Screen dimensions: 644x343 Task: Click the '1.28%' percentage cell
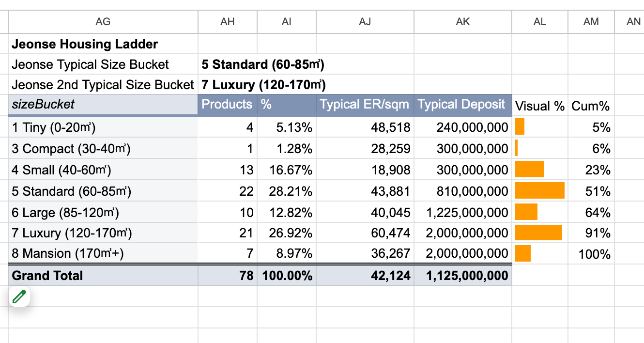(287, 149)
